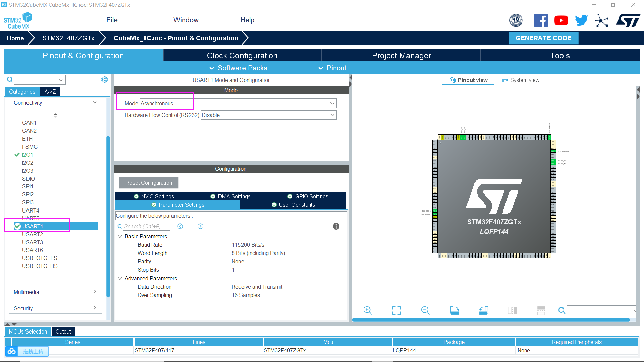Switch to the Clock Configuration tab
The image size is (644, 362).
[242, 55]
